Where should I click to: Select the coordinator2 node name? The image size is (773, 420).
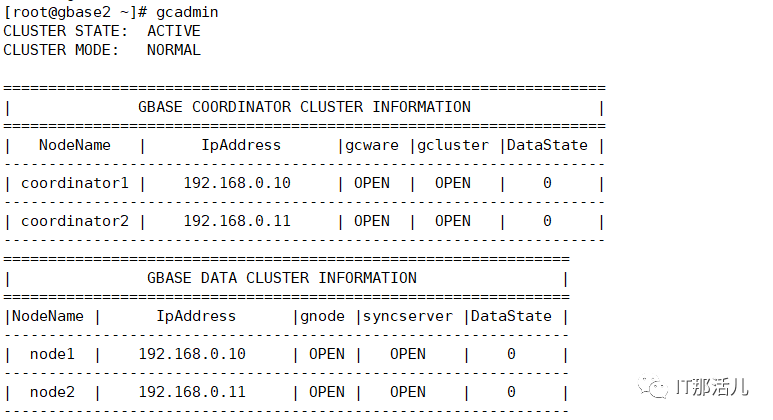(x=75, y=221)
